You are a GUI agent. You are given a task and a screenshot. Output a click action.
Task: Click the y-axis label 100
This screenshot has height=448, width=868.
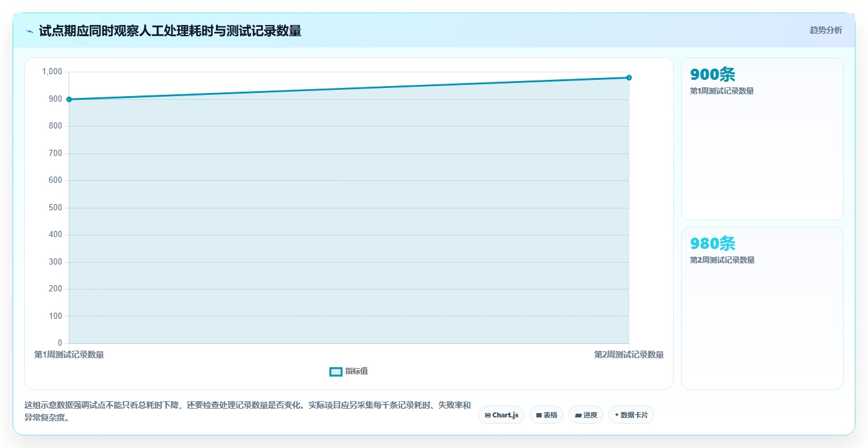(x=56, y=316)
